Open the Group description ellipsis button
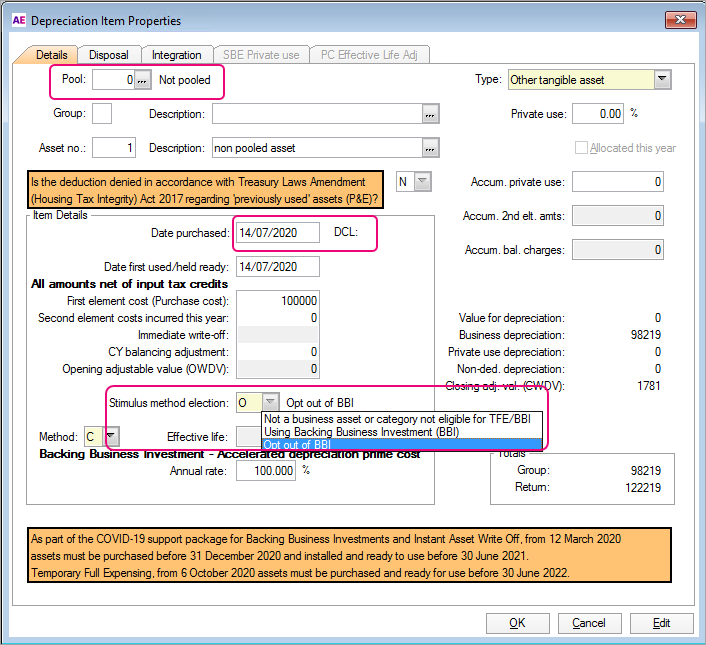706x645 pixels. pyautogui.click(x=430, y=115)
